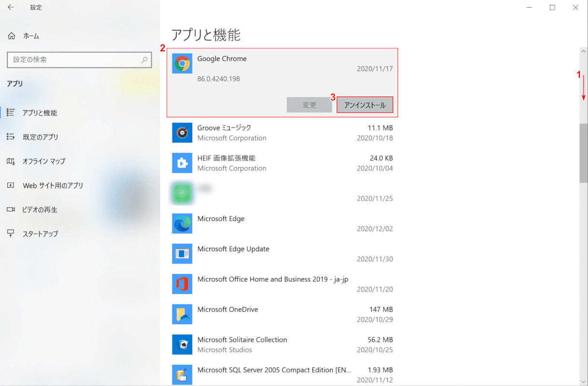Select Microsoft OneDrive entry name

228,310
